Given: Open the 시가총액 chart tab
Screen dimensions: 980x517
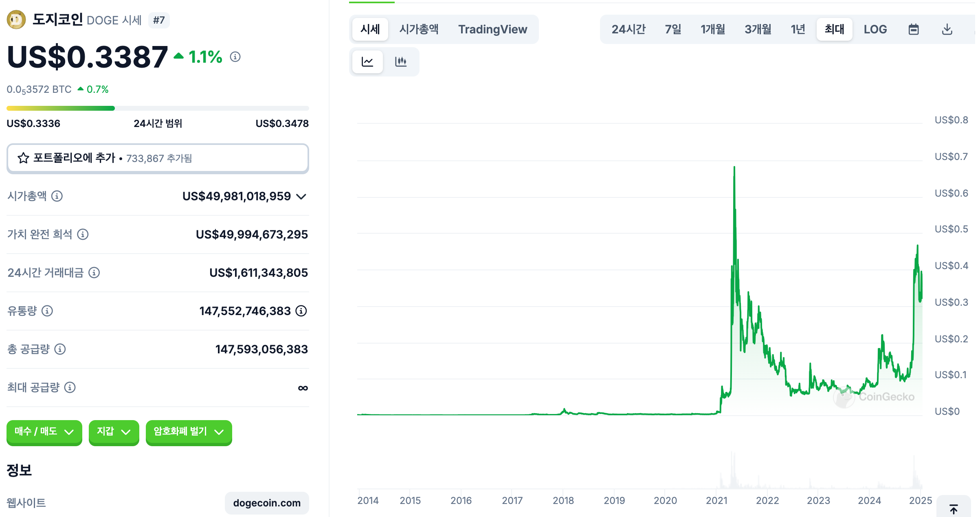Looking at the screenshot, I should coord(419,29).
